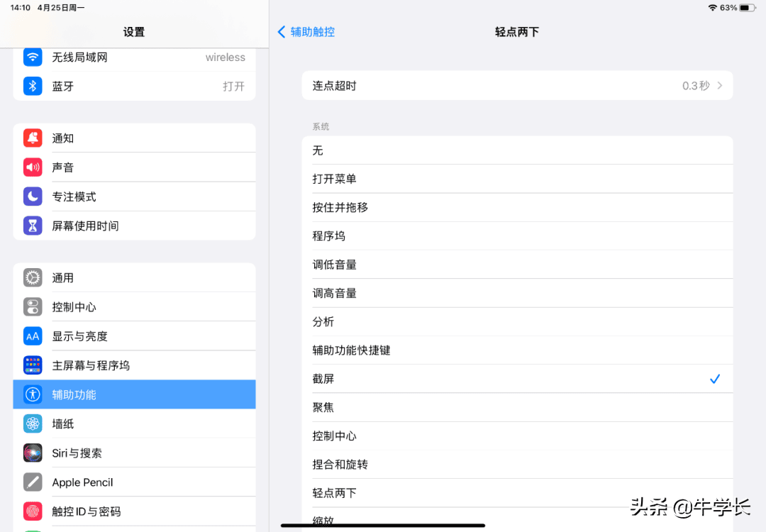766x532 pixels.
Task: Select 辅助功能快捷键 action
Action: 516,350
